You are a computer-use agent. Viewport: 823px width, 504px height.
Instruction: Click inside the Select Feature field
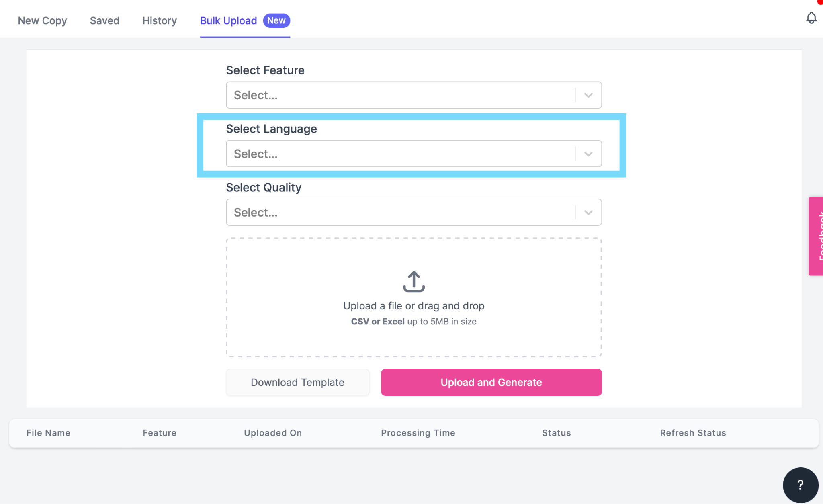point(400,95)
